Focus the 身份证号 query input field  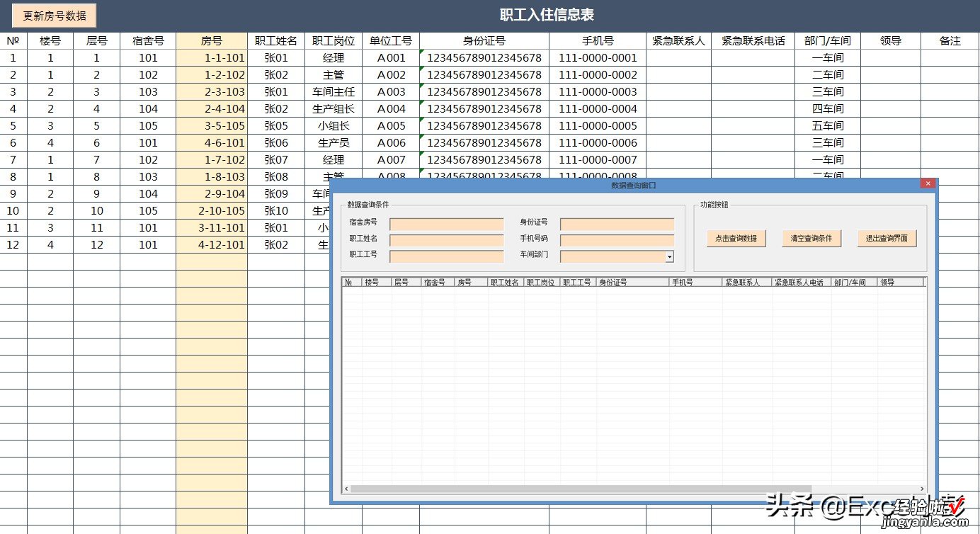tap(617, 224)
